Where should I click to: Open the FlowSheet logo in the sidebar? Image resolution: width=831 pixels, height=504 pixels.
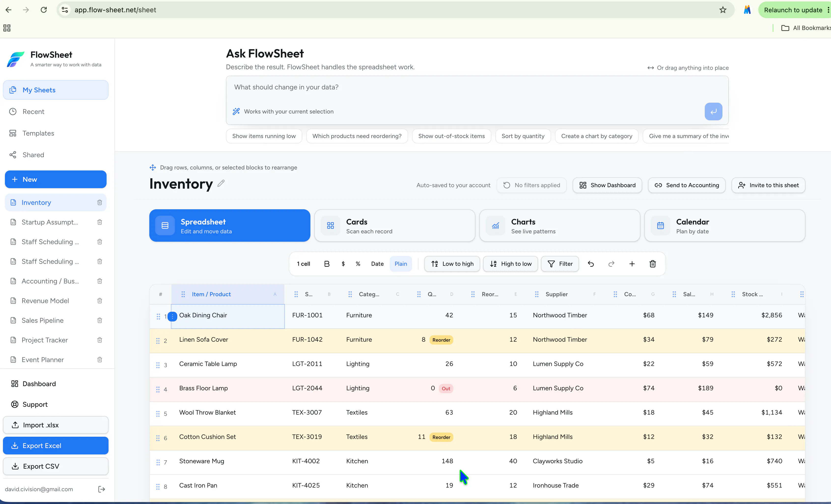(15, 59)
